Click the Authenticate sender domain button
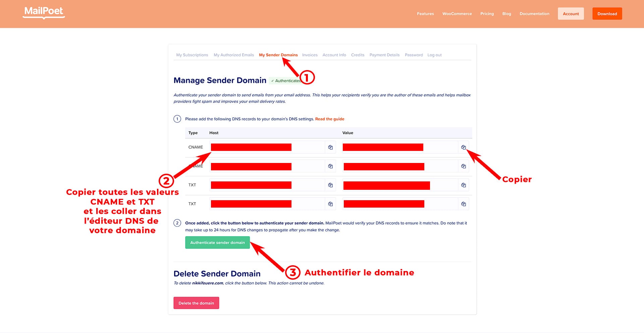644x333 pixels. (x=217, y=242)
